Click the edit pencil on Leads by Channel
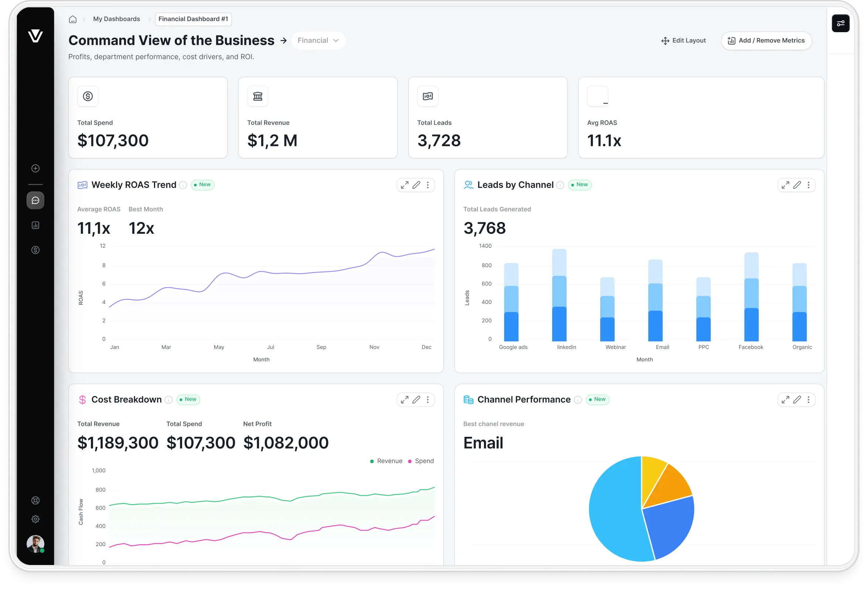868x589 pixels. point(797,185)
